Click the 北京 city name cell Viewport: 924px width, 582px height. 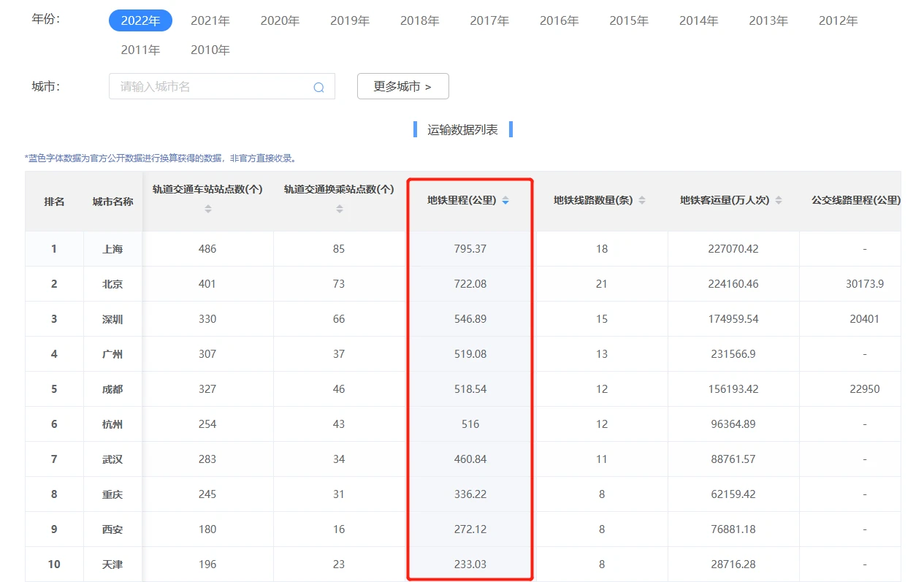click(x=113, y=284)
